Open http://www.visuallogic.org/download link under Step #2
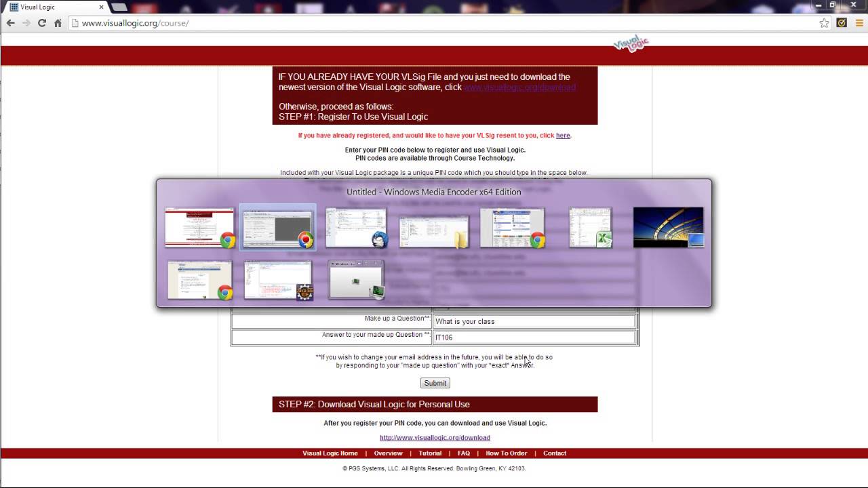 435,438
